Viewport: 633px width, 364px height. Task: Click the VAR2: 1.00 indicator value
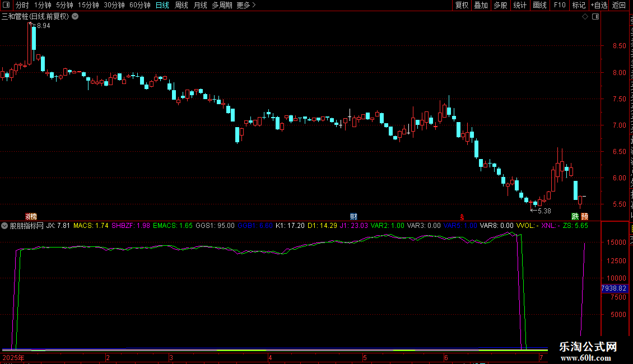388,226
